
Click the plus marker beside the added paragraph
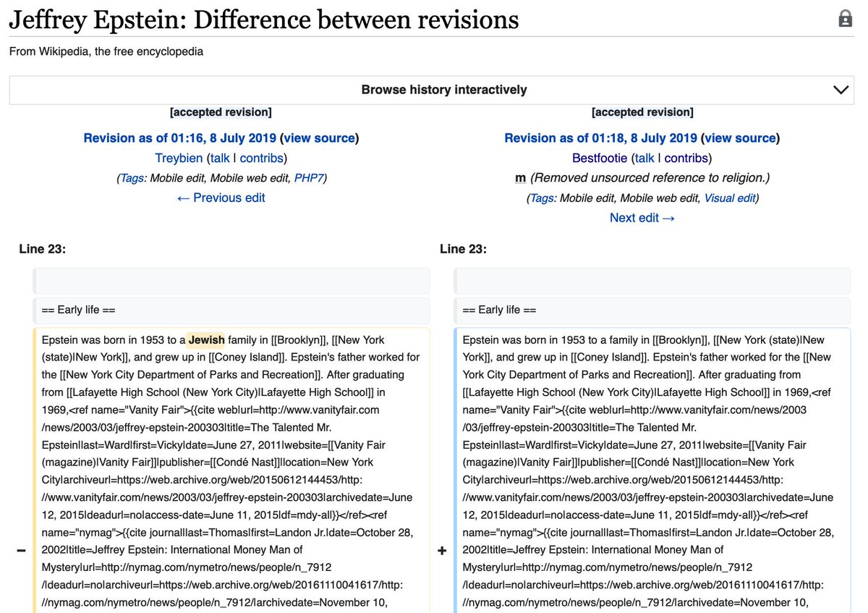tap(442, 551)
